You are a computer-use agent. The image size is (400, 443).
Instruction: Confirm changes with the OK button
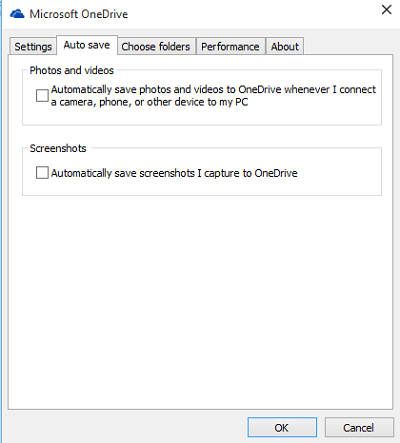[x=282, y=427]
